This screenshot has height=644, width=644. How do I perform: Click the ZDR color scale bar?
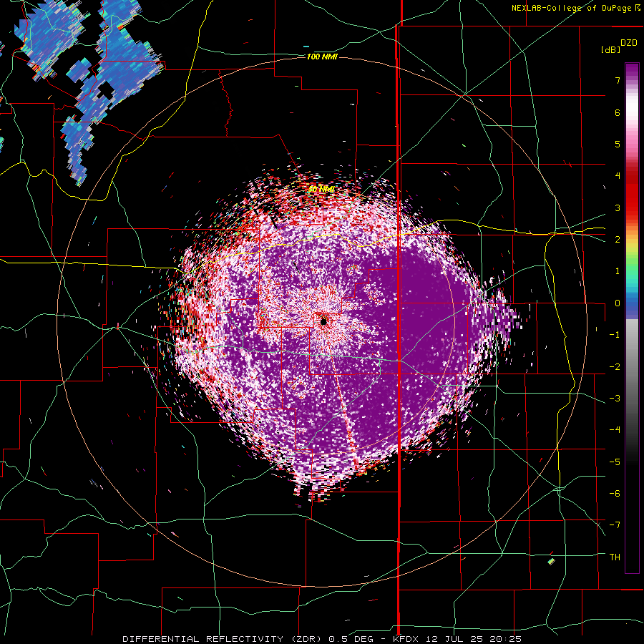pyautogui.click(x=632, y=318)
